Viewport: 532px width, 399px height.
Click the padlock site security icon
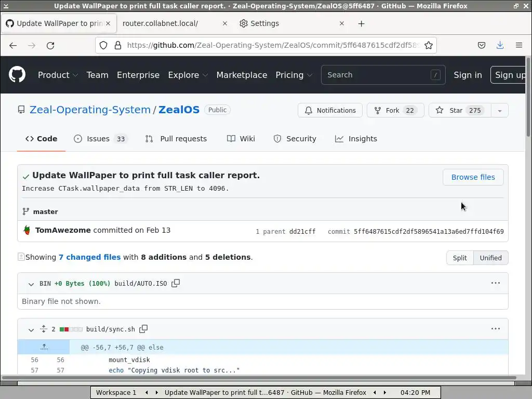pyautogui.click(x=118, y=46)
